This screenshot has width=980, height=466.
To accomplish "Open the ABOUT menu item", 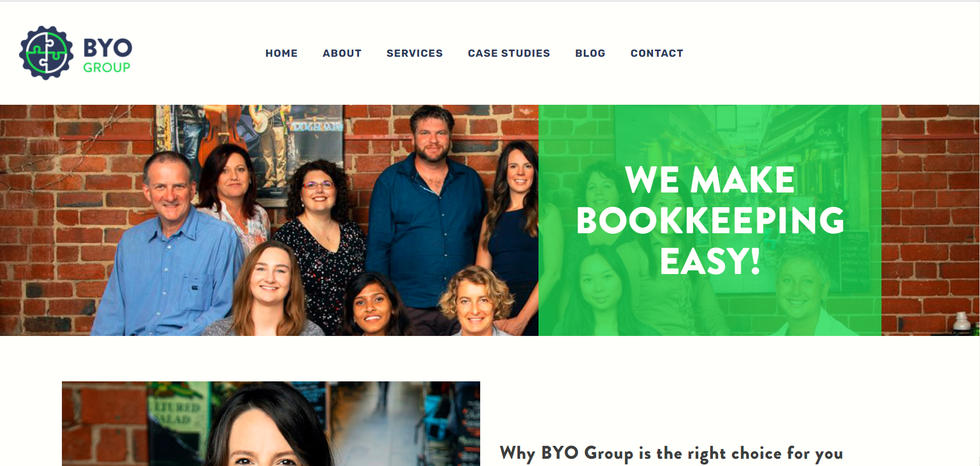I will [x=342, y=53].
